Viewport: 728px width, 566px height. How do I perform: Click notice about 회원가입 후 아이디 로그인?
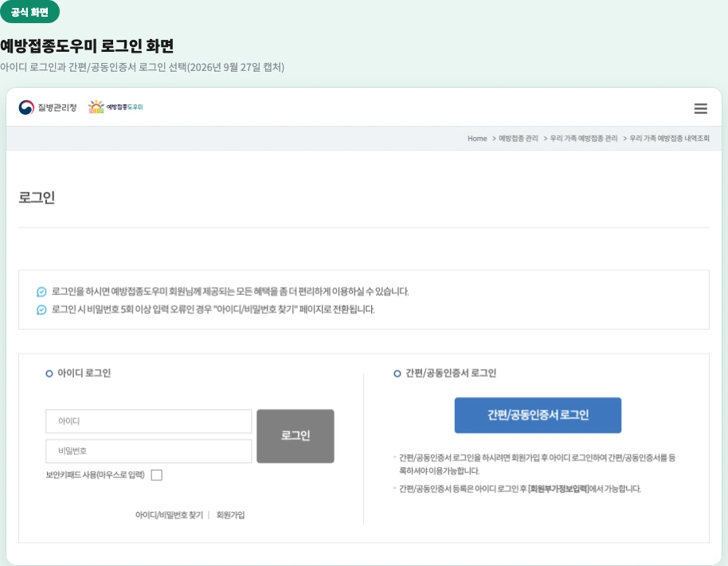pos(537,464)
